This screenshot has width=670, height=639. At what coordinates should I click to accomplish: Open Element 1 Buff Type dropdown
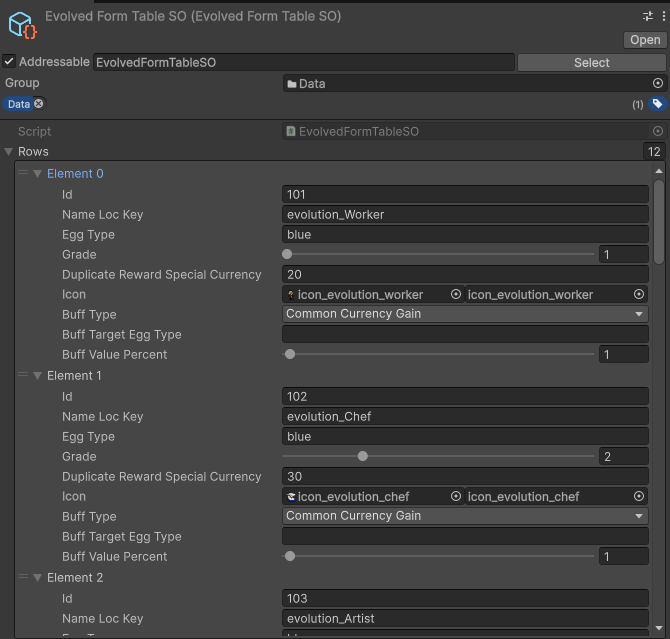click(x=465, y=516)
